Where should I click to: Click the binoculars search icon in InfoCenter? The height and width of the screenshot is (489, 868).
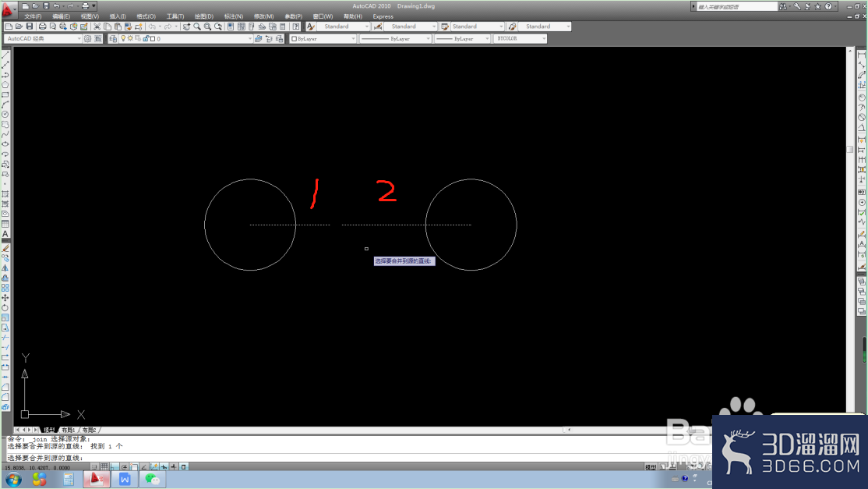[x=783, y=7]
